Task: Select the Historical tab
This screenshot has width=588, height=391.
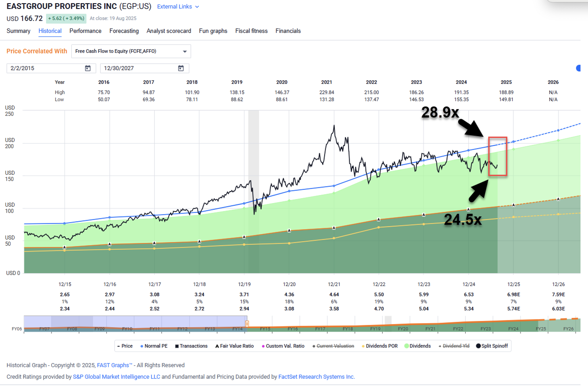Action: tap(50, 31)
